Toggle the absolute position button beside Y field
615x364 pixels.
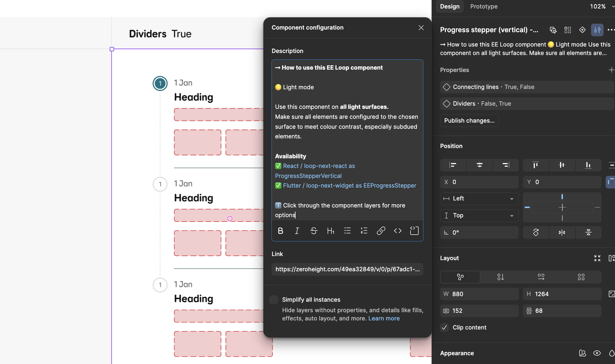click(x=611, y=182)
